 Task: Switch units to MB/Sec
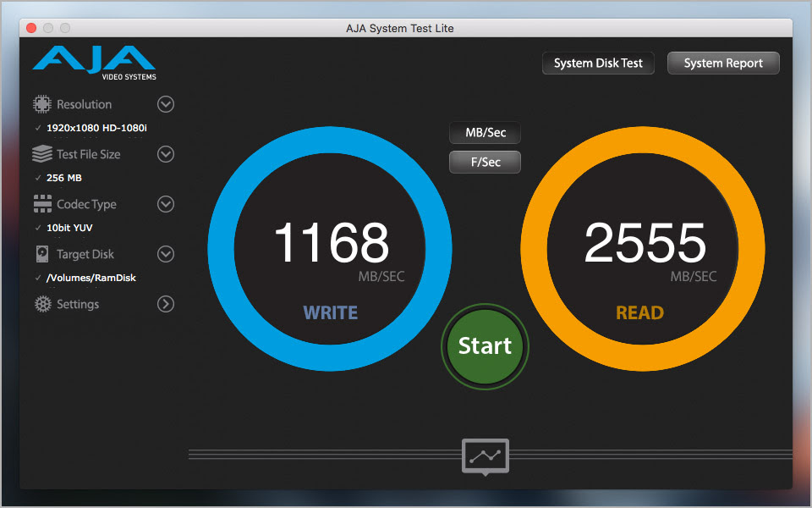coord(485,133)
